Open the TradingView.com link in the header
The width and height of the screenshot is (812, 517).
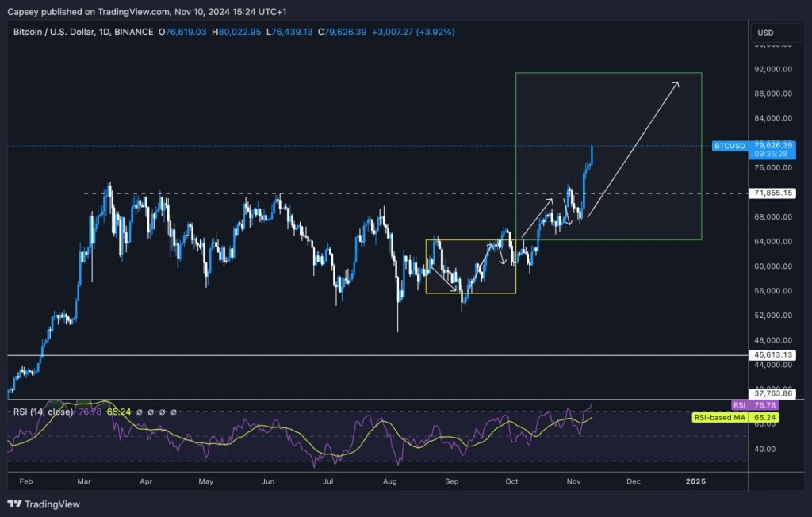(132, 12)
